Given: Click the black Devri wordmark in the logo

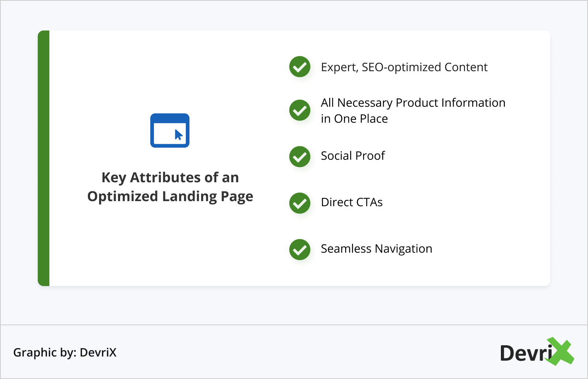Looking at the screenshot, I should coord(525,354).
